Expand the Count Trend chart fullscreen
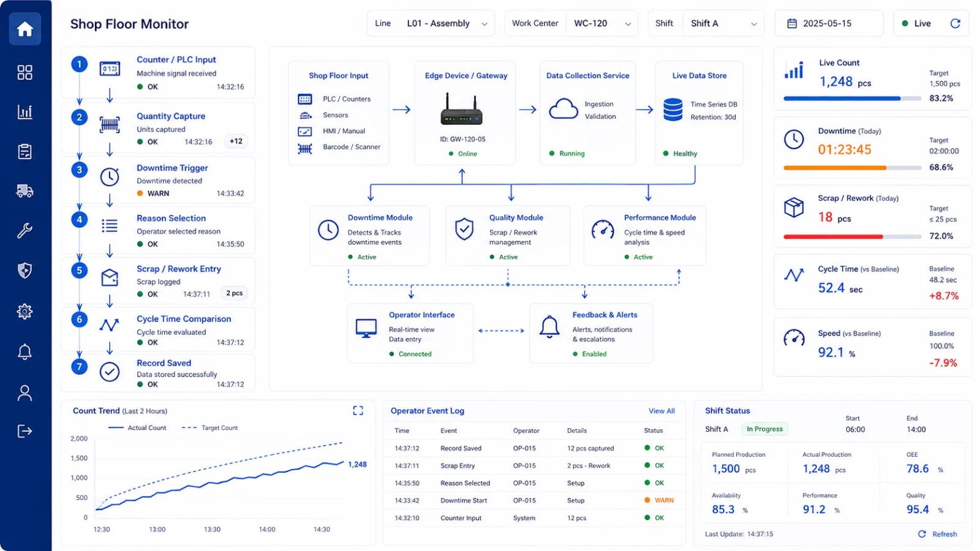The width and height of the screenshot is (980, 551). pyautogui.click(x=358, y=411)
